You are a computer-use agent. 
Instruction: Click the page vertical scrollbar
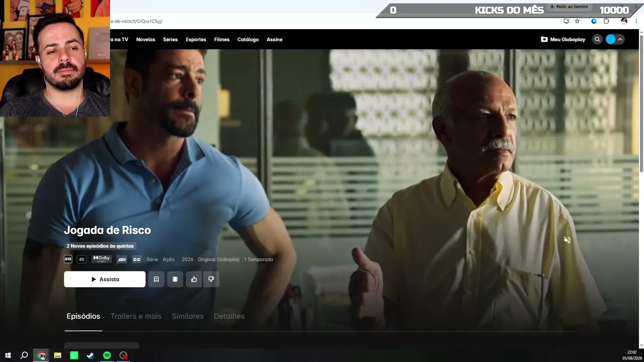click(x=641, y=103)
